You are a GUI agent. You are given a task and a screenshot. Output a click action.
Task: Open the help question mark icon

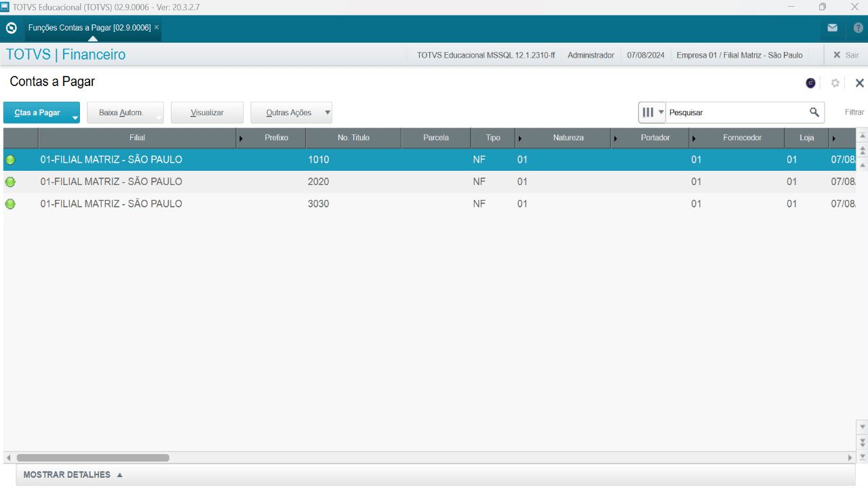coord(858,28)
